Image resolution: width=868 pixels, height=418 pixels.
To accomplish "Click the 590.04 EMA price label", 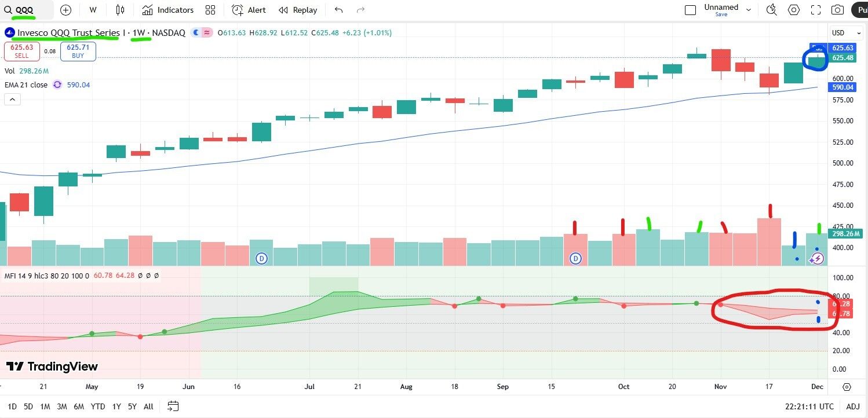I will pyautogui.click(x=843, y=87).
